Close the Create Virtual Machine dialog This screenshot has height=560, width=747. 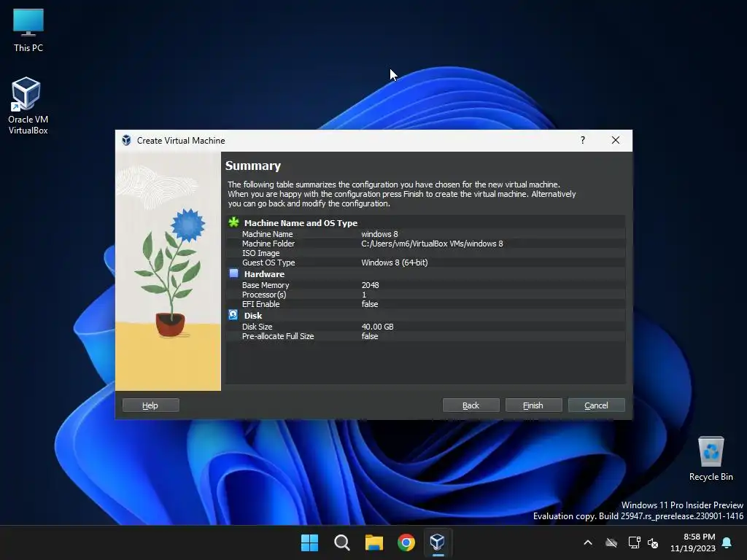point(616,140)
